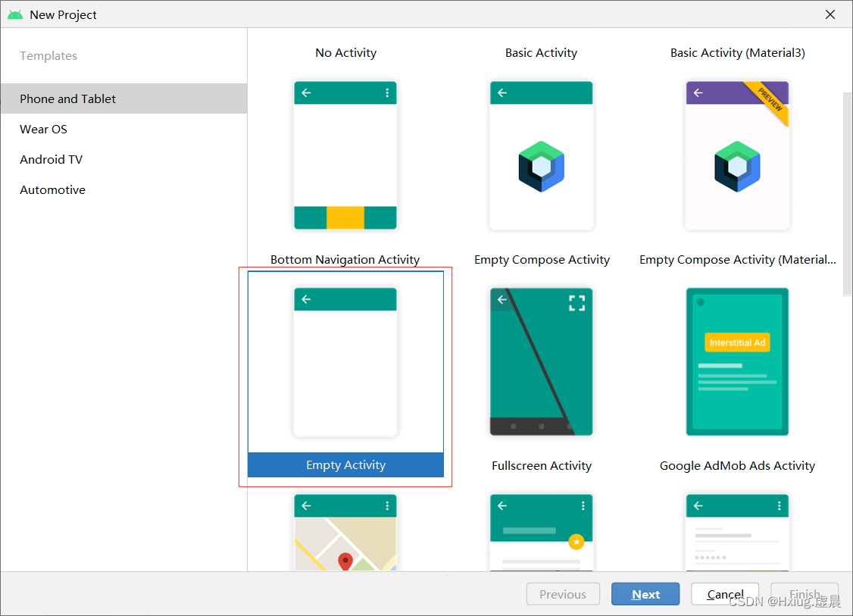This screenshot has width=853, height=616.
Task: Pick the partially visible login form template
Action: 737,532
